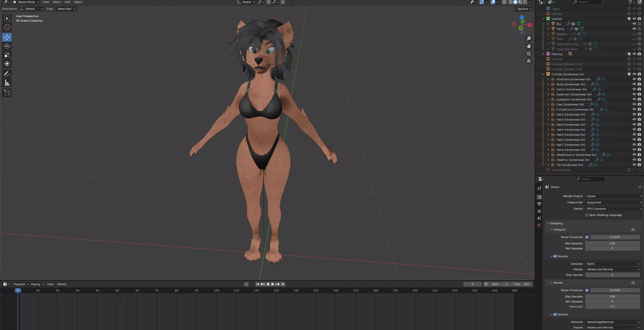Viewport: 644px width, 330px height.
Task: Disable the Viewport Denoise checkbox
Action: [x=555, y=256]
